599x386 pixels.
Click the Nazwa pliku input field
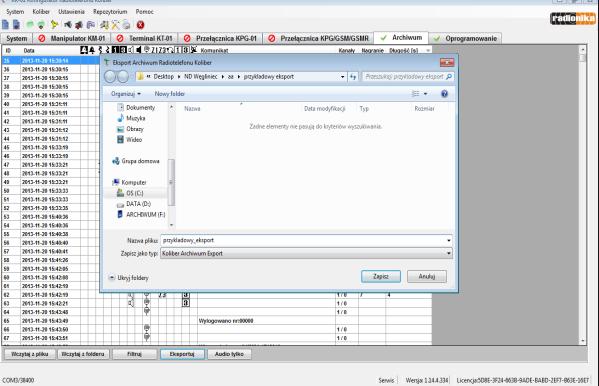[x=303, y=240]
